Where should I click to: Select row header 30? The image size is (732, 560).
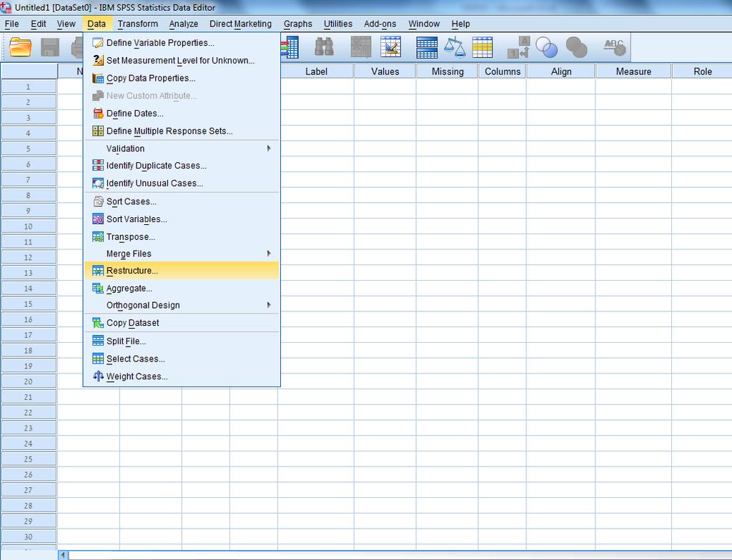coord(29,536)
